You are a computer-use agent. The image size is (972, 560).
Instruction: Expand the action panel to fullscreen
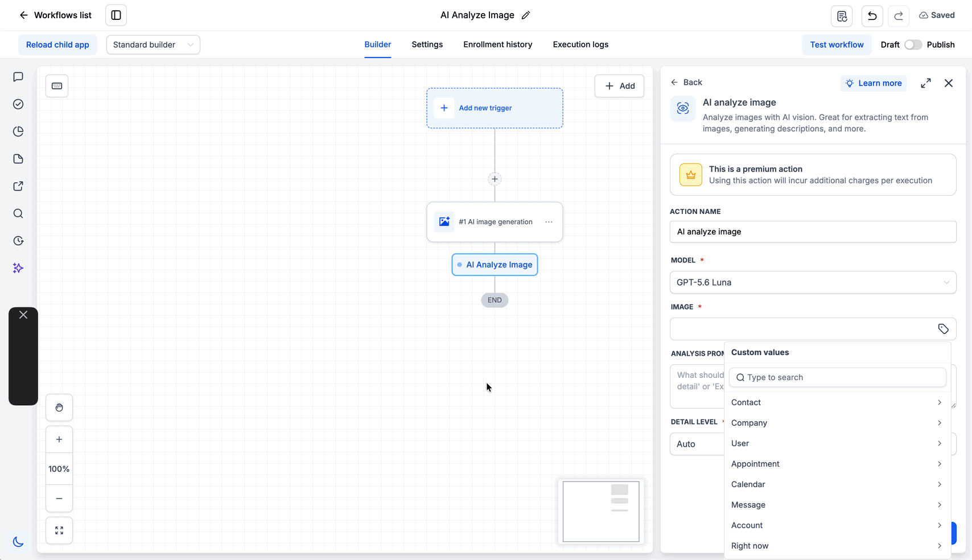point(926,83)
